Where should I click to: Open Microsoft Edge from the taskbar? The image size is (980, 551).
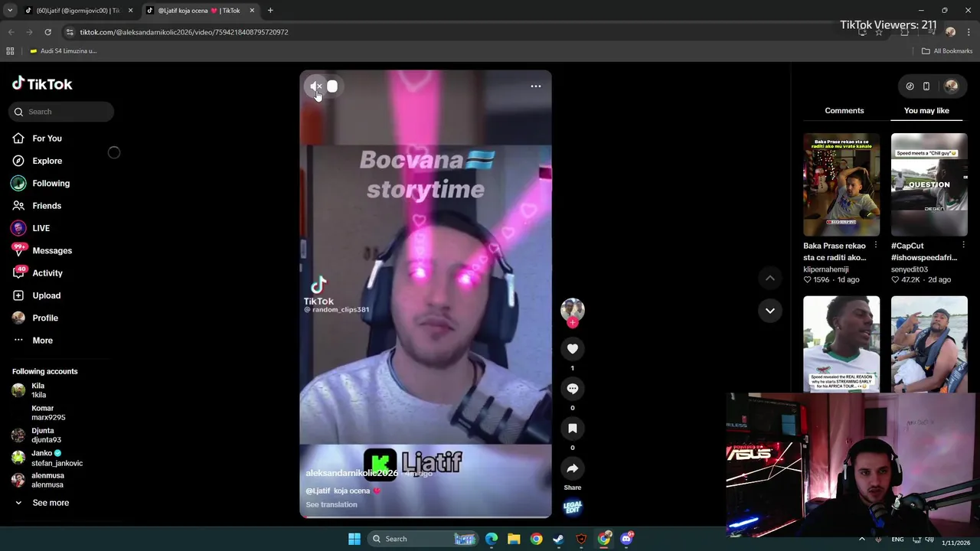[492, 539]
